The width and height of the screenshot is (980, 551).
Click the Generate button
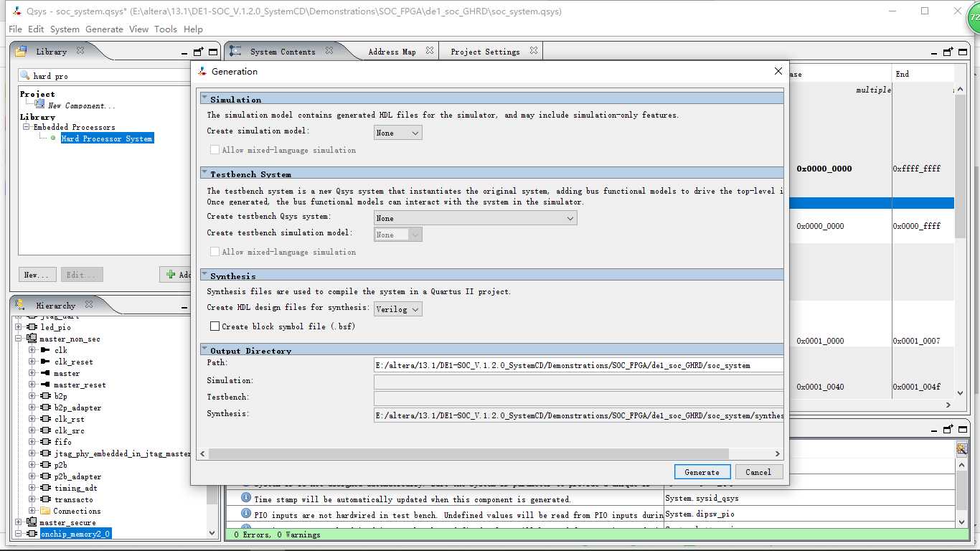pyautogui.click(x=702, y=472)
